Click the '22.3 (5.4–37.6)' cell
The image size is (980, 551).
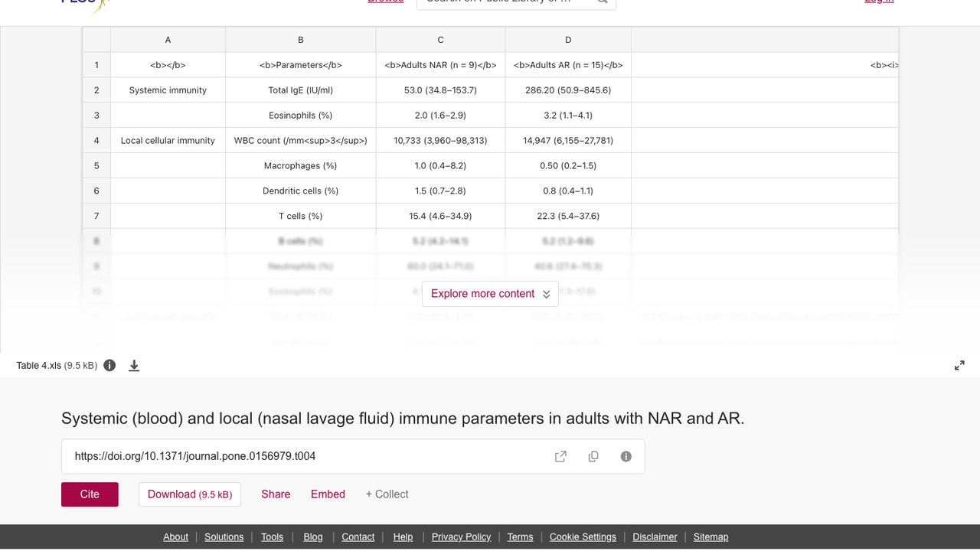(568, 217)
